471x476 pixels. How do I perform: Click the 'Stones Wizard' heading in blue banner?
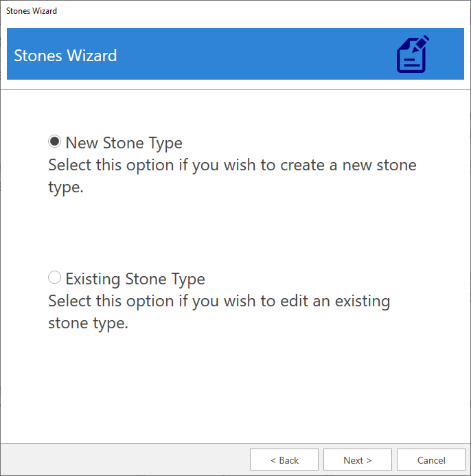(x=65, y=56)
